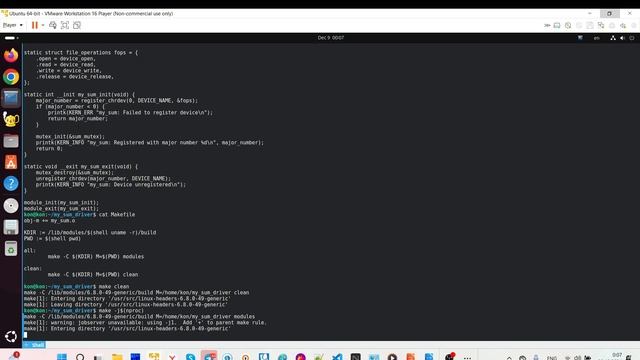Click the 'obj-m += my_sum.o' line
Screen dimensions: 640x360
pos(49,220)
